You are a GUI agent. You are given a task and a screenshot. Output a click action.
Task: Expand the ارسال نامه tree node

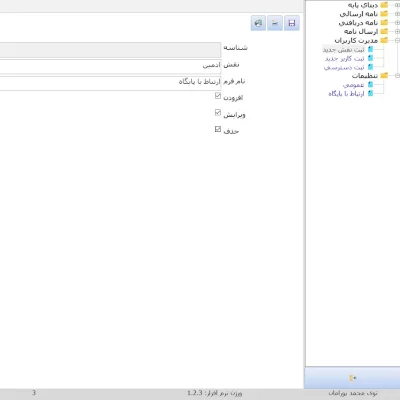[x=397, y=31]
